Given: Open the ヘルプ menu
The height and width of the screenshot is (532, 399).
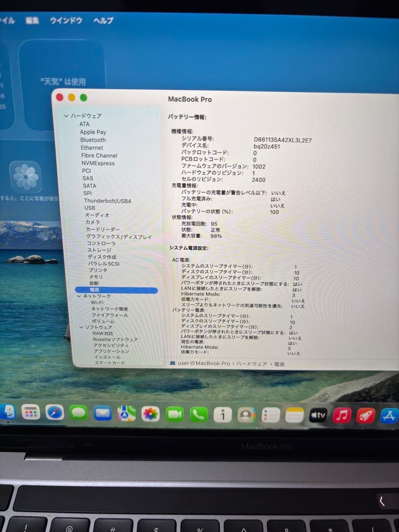Looking at the screenshot, I should point(103,21).
